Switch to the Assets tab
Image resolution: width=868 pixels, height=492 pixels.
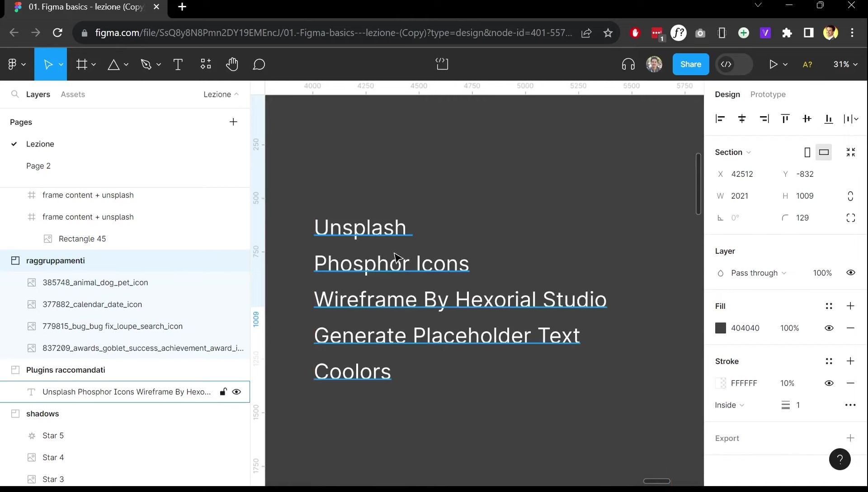[73, 95]
